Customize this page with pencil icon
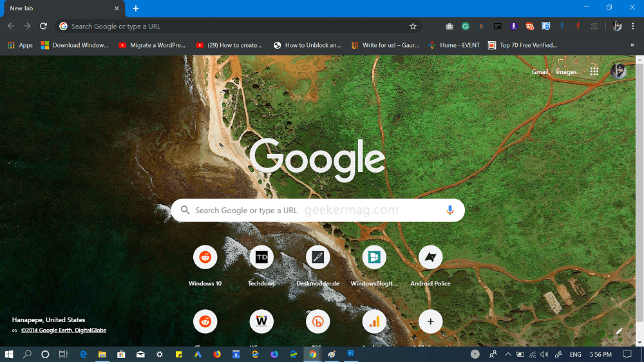This screenshot has width=644, height=362. pyautogui.click(x=619, y=331)
